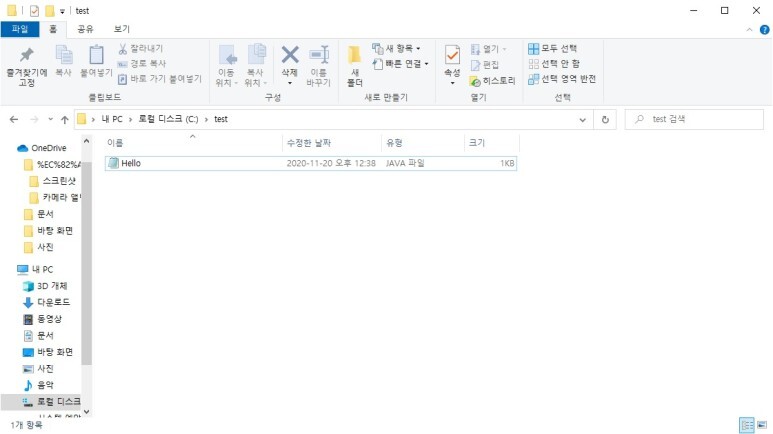Image resolution: width=773 pixels, height=434 pixels.
Task: Open 음악 music folder
Action: (x=39, y=385)
